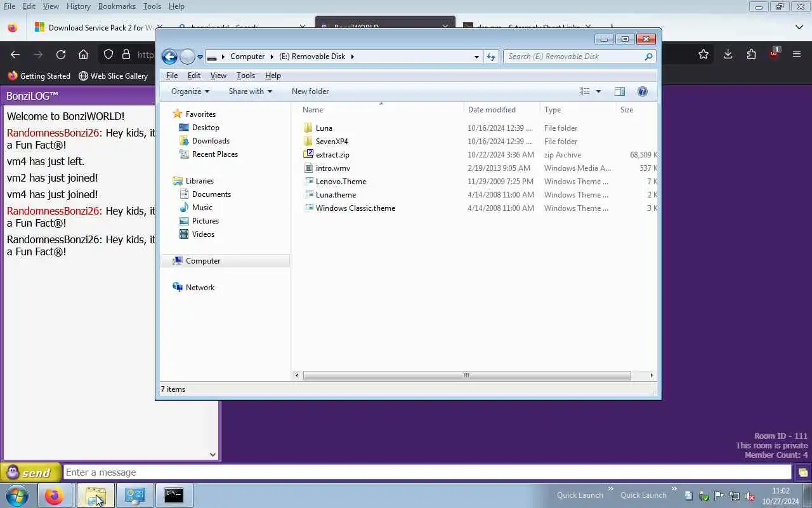Click the drive icon in Explorer address bar
This screenshot has height=508, width=812.
coord(212,57)
